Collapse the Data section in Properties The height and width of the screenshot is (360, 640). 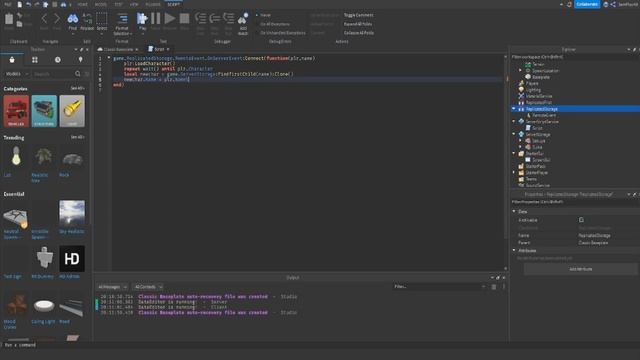click(514, 211)
